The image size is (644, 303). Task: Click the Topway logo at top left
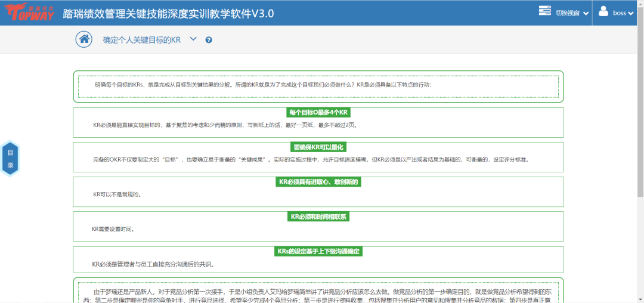tap(28, 13)
